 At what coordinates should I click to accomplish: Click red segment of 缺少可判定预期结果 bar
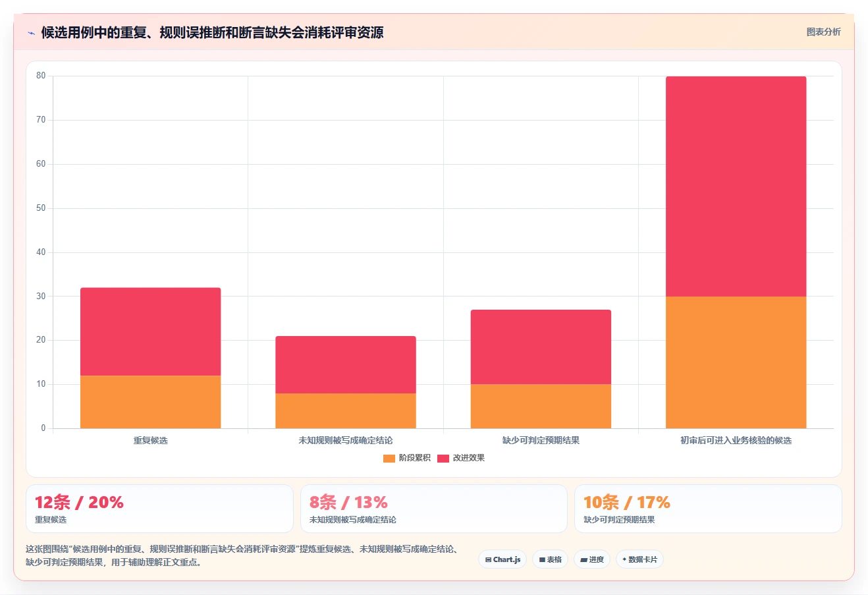coord(541,347)
